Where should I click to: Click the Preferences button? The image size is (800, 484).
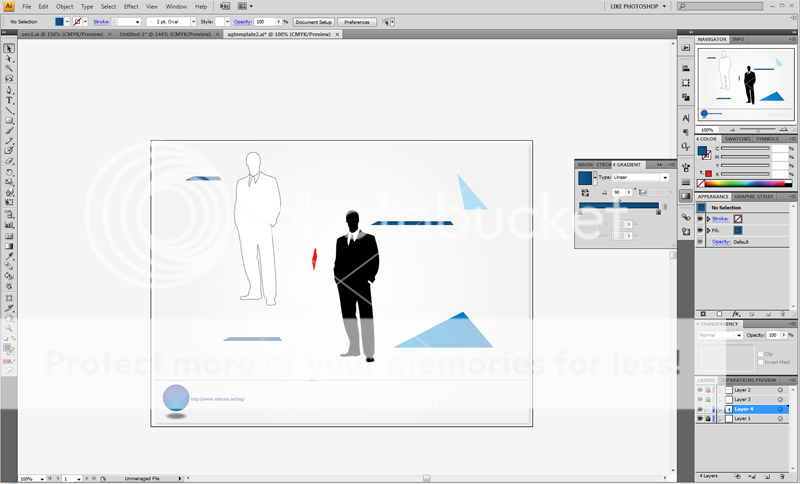(357, 21)
